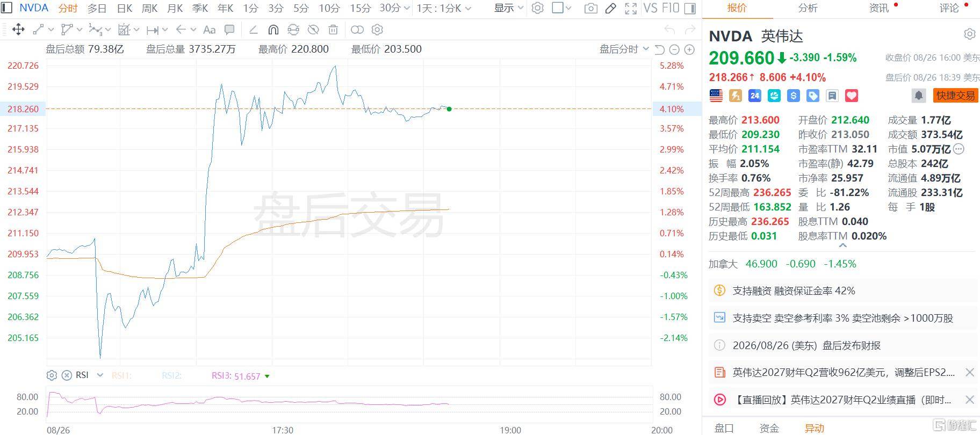
Task: Select the 季K quarterly chart
Action: pos(200,8)
